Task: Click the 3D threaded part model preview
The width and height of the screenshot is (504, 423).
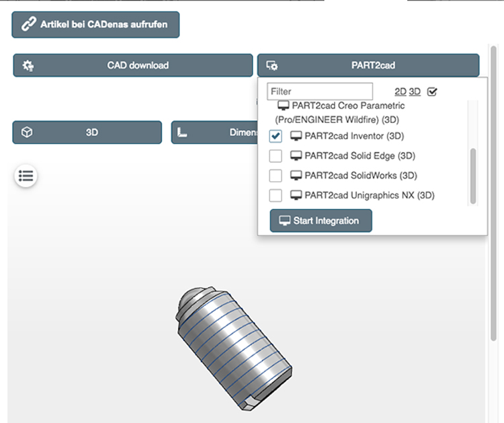Action: click(235, 348)
